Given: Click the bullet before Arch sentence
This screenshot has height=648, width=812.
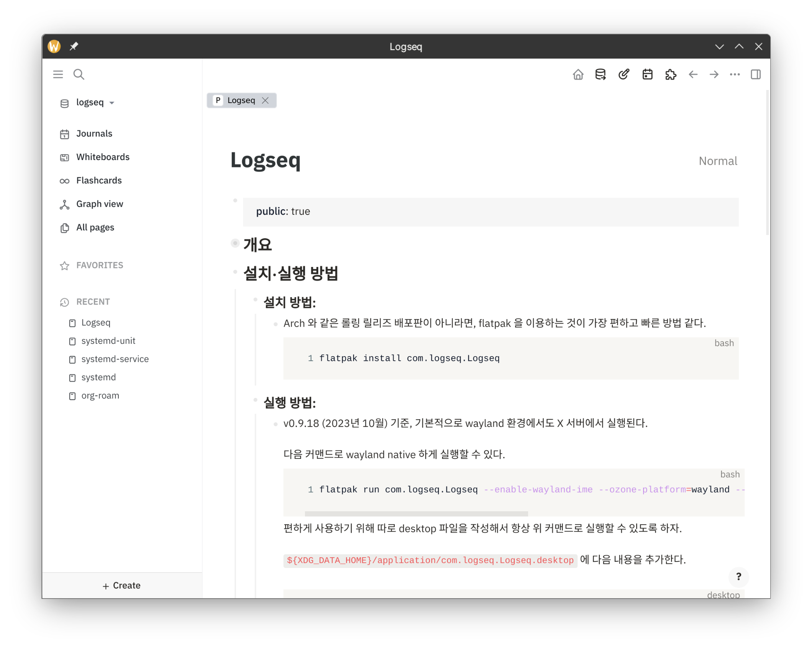Looking at the screenshot, I should point(275,324).
